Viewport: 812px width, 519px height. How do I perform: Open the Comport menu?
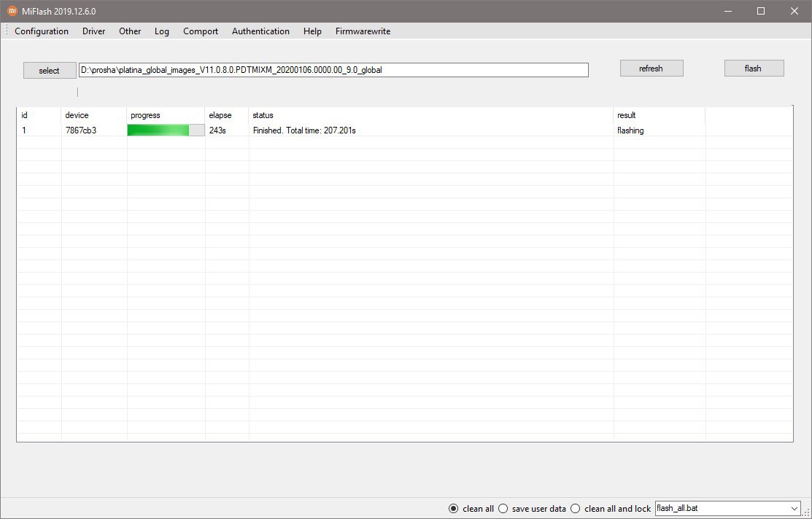pos(201,31)
